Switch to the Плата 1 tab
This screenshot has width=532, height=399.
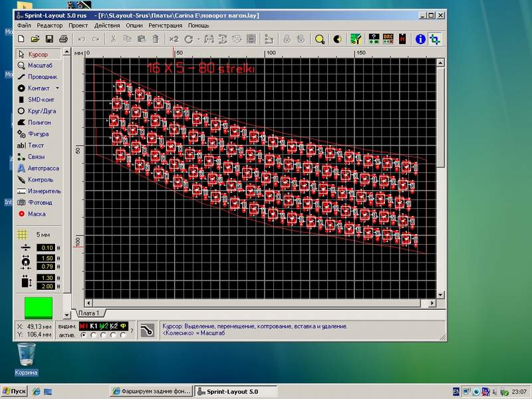click(88, 313)
